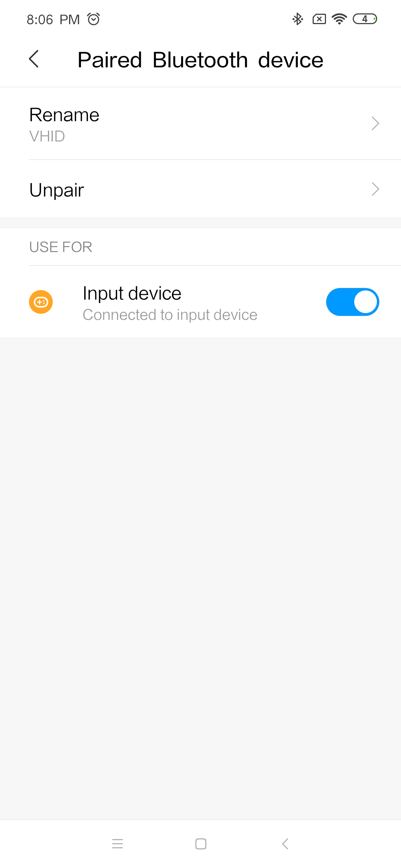Tap the Paired Bluetooth device title
The image size is (401, 868).
tap(200, 60)
